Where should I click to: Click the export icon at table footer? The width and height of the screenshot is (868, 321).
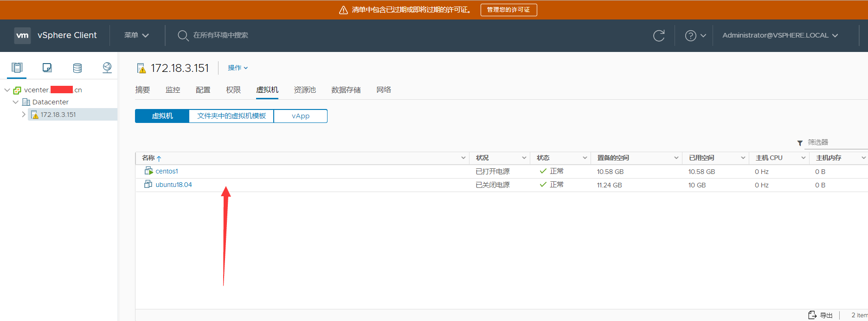812,315
